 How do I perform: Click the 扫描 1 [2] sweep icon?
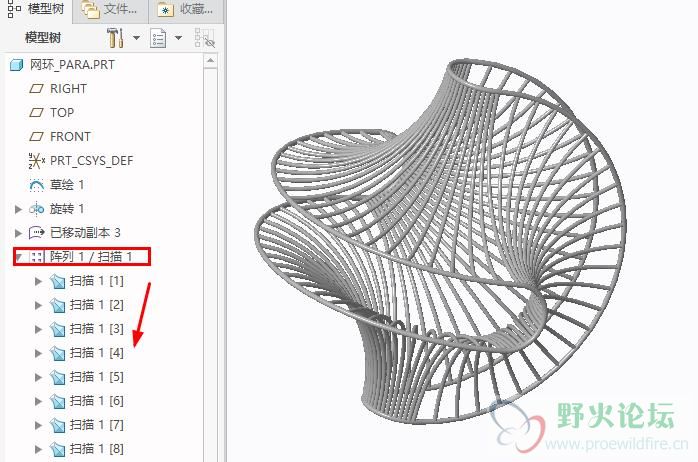57,305
